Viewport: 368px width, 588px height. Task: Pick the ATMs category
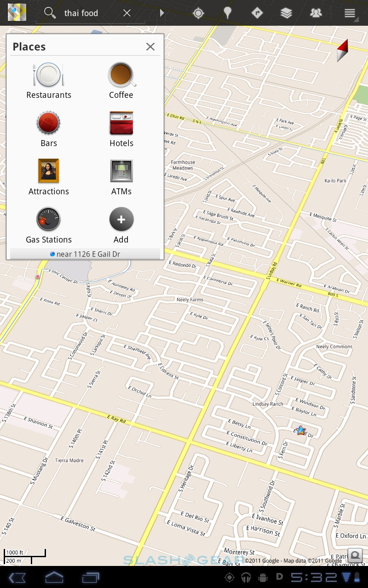pyautogui.click(x=121, y=177)
